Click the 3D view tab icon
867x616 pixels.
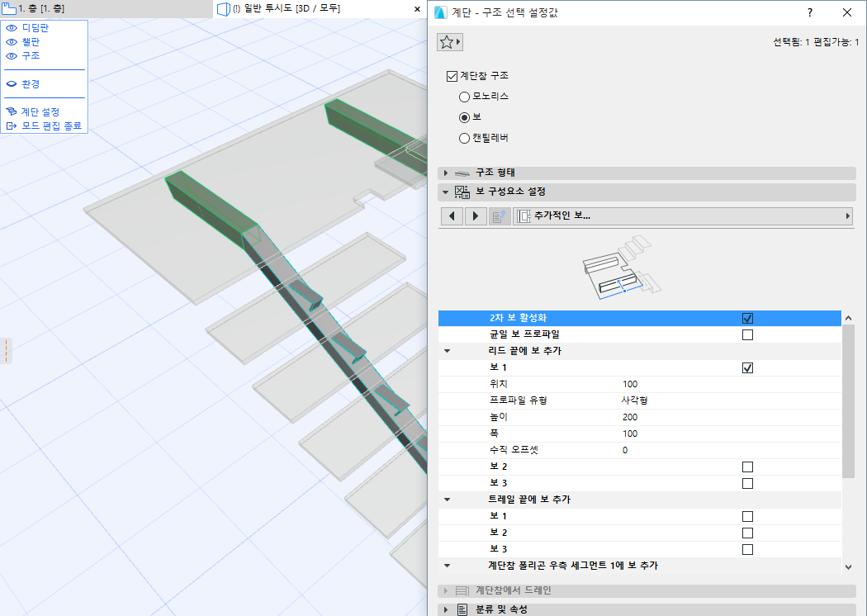tap(224, 9)
